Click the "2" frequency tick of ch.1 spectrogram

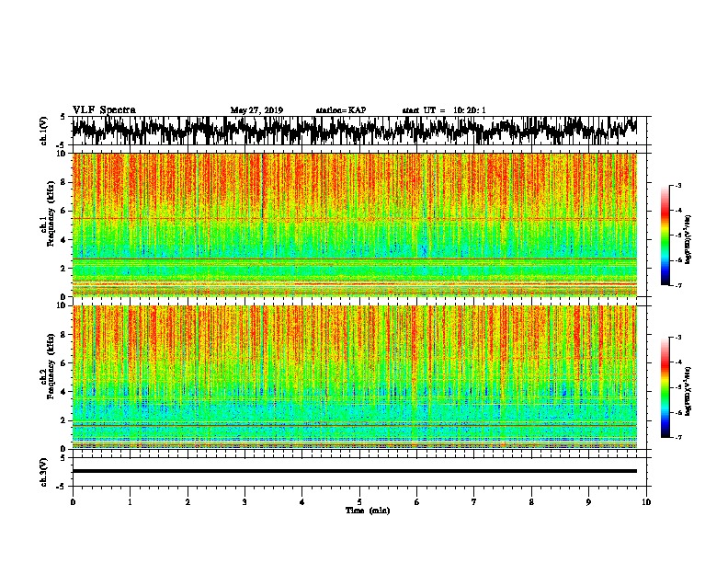pyautogui.click(x=64, y=269)
